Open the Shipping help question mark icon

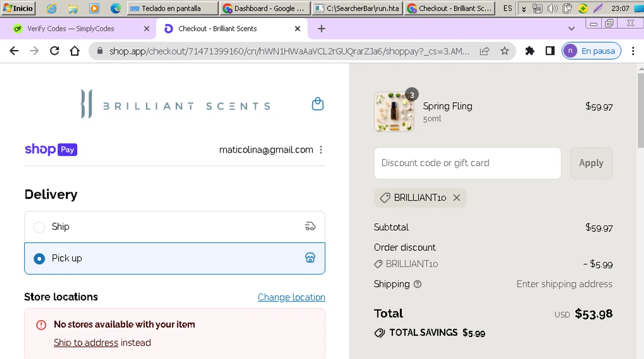(417, 284)
